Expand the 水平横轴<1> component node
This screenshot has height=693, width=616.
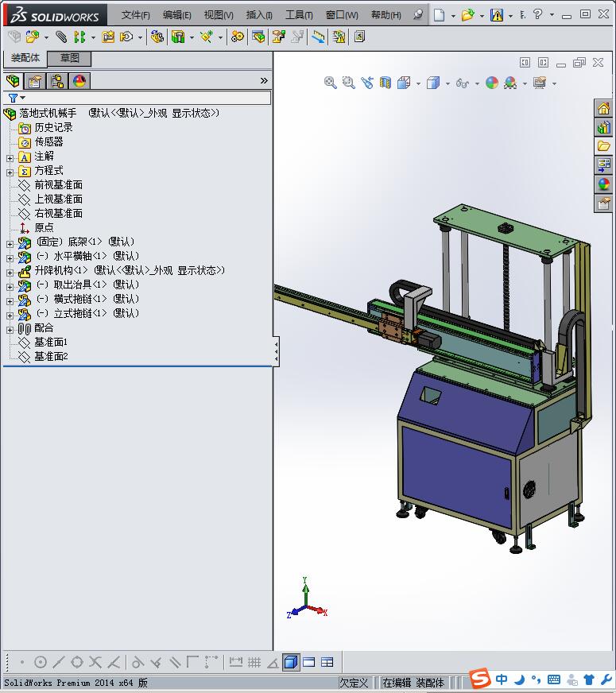tap(10, 258)
